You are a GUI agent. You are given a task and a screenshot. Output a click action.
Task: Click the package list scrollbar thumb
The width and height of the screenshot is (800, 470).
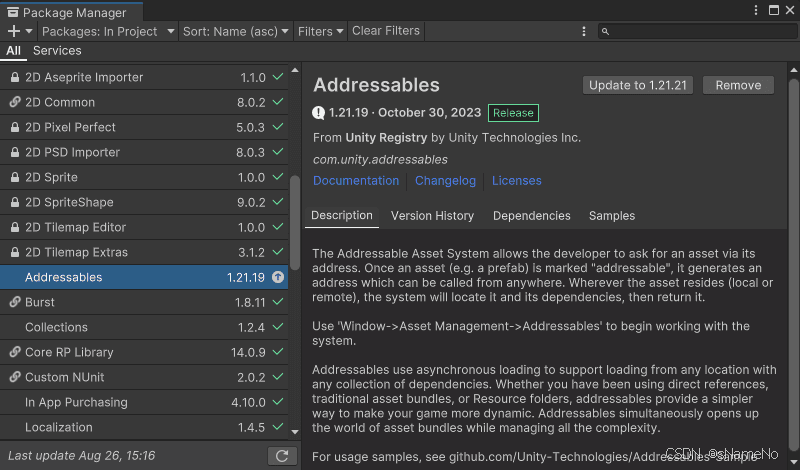(295, 222)
